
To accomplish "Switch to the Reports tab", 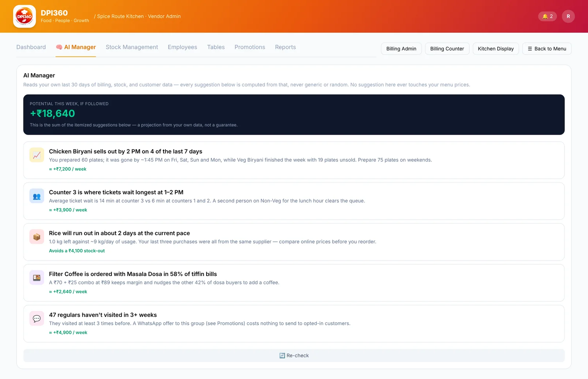I will pyautogui.click(x=286, y=47).
